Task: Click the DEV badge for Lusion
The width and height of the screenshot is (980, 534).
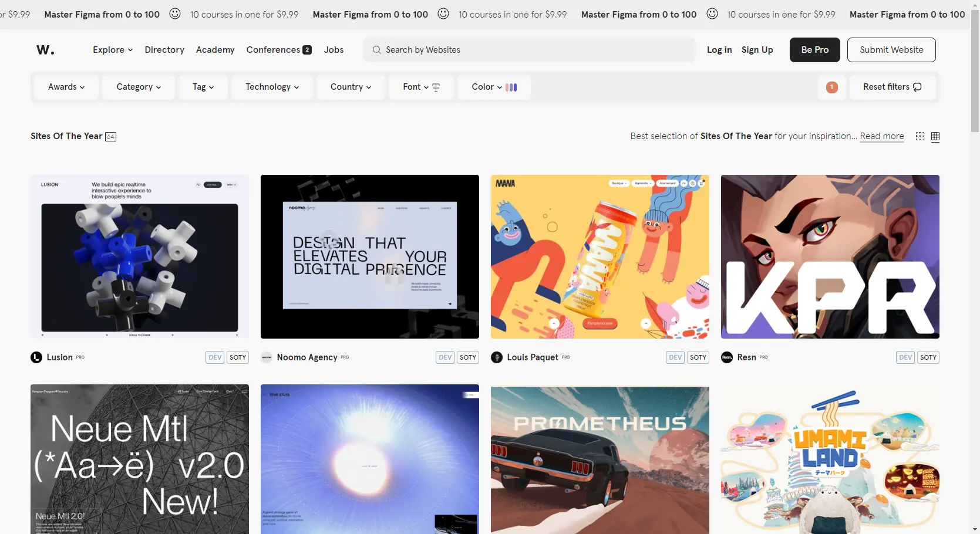Action: click(x=215, y=357)
